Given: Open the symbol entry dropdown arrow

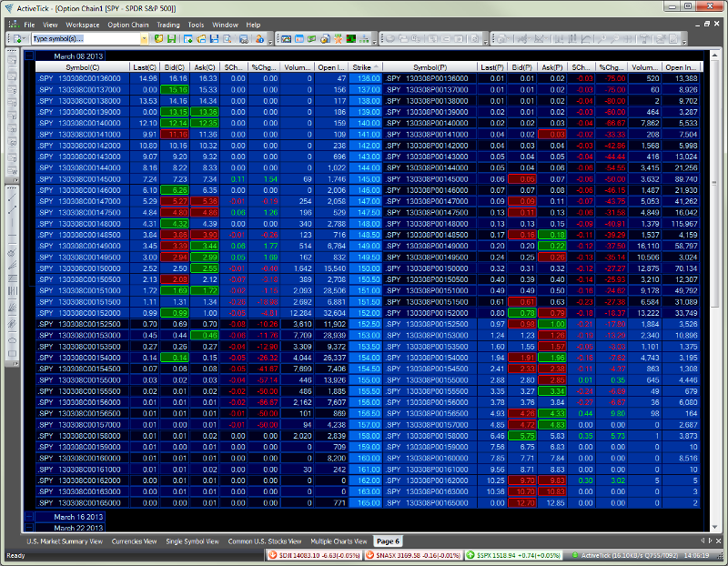Looking at the screenshot, I should tap(144, 39).
